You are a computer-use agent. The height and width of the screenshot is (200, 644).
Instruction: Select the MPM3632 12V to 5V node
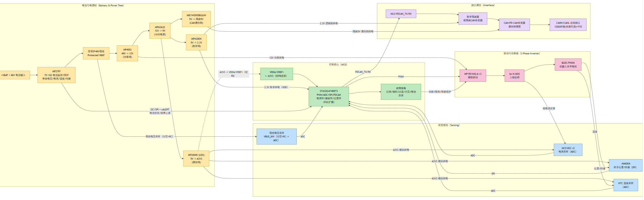coord(160,31)
